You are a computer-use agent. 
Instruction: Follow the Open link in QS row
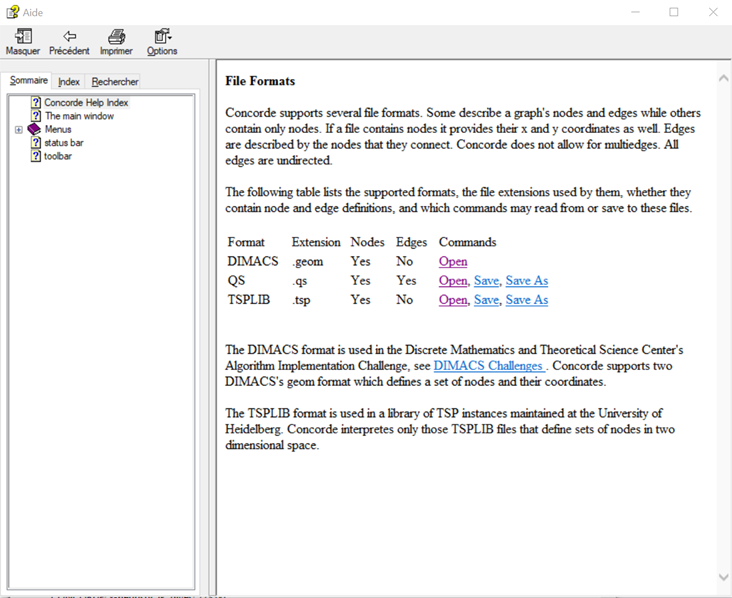click(x=453, y=281)
